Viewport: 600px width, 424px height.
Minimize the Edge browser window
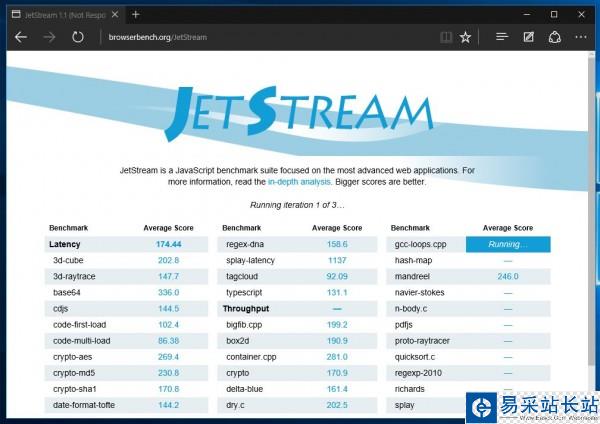click(x=527, y=15)
